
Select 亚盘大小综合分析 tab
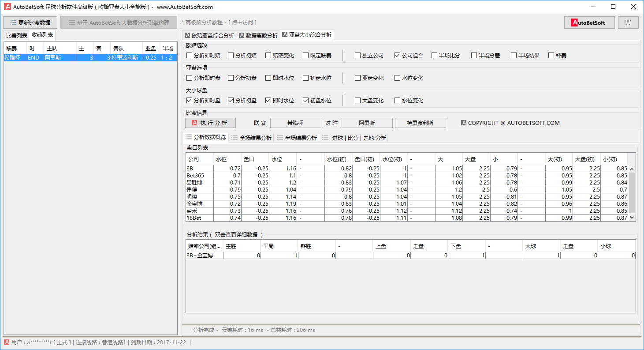pos(307,35)
